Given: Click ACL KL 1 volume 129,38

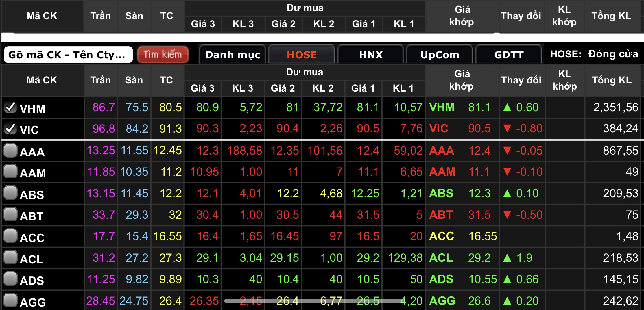Looking at the screenshot, I should (x=405, y=257).
